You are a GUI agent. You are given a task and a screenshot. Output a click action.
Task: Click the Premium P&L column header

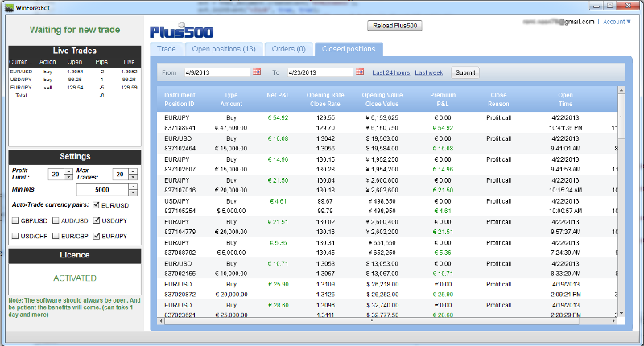[x=443, y=99]
